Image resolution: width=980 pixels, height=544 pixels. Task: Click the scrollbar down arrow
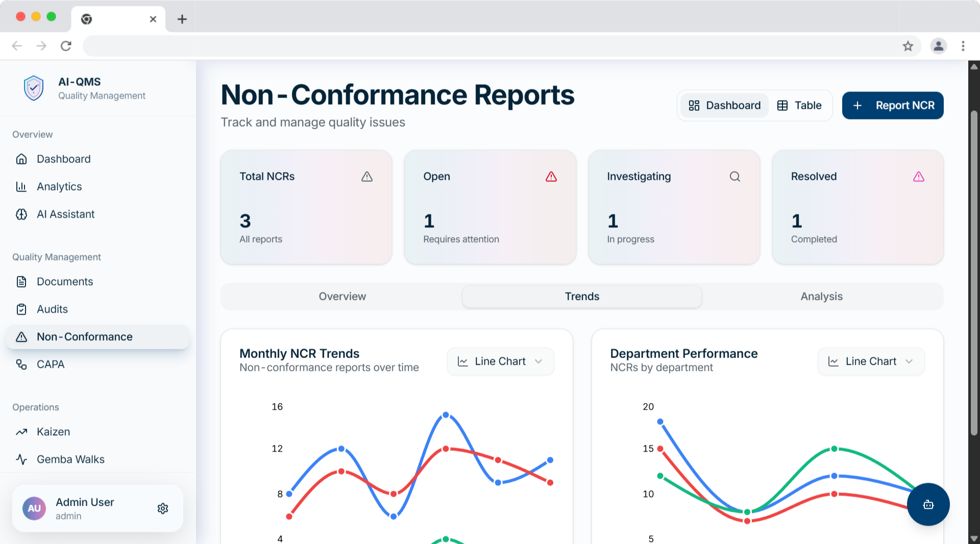click(974, 538)
